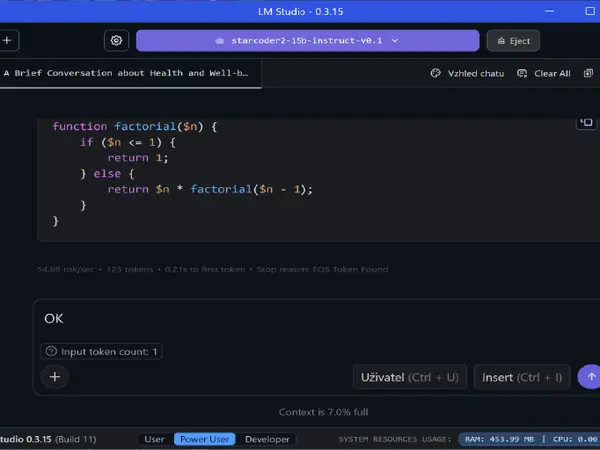Select Power User mode
The height and width of the screenshot is (450, 600).
point(204,439)
